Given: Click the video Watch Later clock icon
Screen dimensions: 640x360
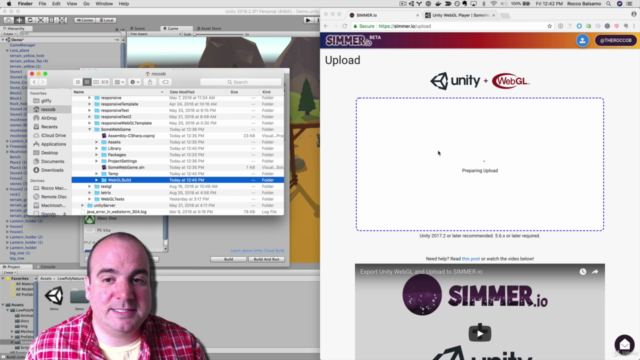Looking at the screenshot, I should tap(582, 271).
